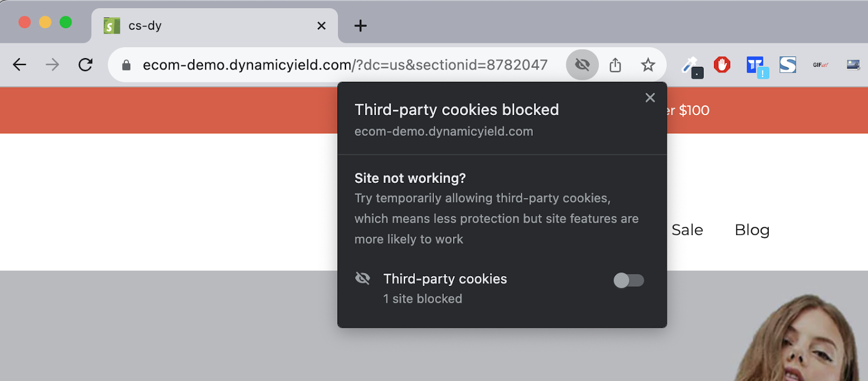Go back to the previous page
Image resolution: width=868 pixels, height=381 pixels.
coord(20,65)
